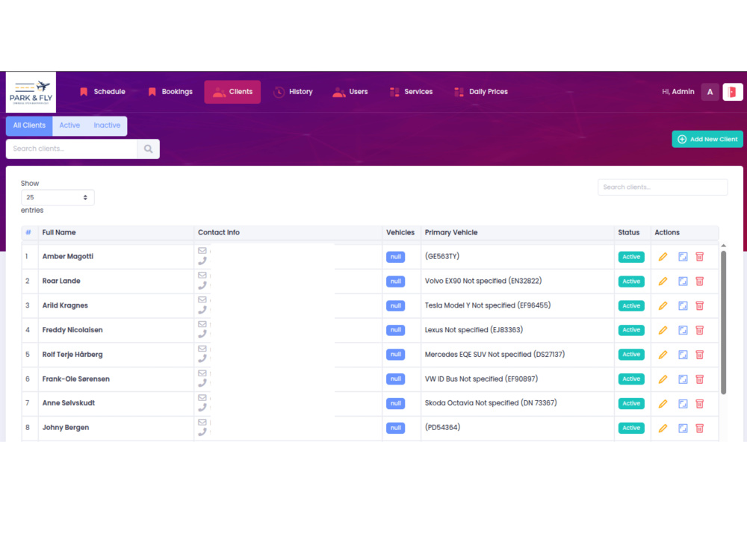Select the name Frank-Ole Sørensen
Viewport: 747px width, 560px height.
(x=76, y=379)
